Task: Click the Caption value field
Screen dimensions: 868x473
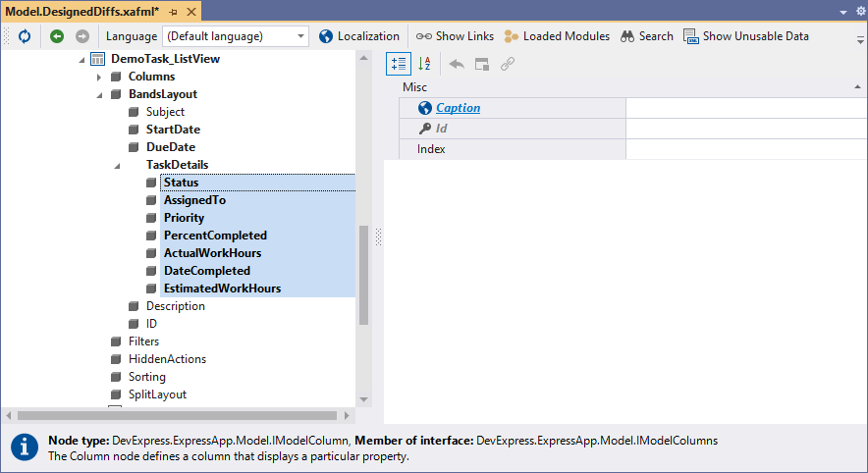Action: [x=747, y=108]
